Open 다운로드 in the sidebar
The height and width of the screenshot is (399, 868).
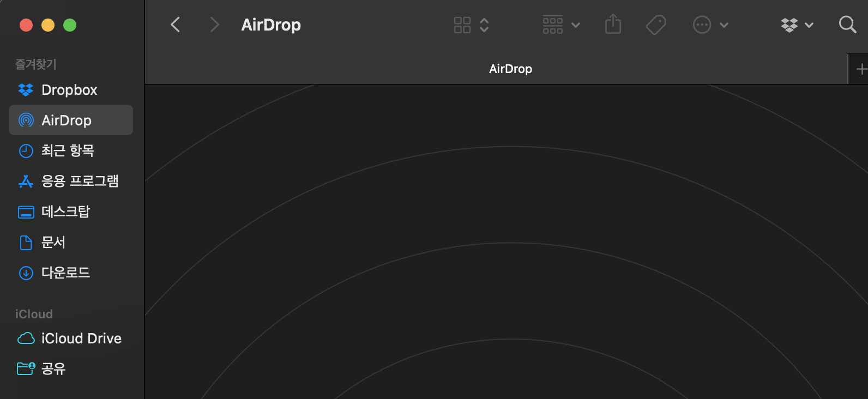coord(71,273)
